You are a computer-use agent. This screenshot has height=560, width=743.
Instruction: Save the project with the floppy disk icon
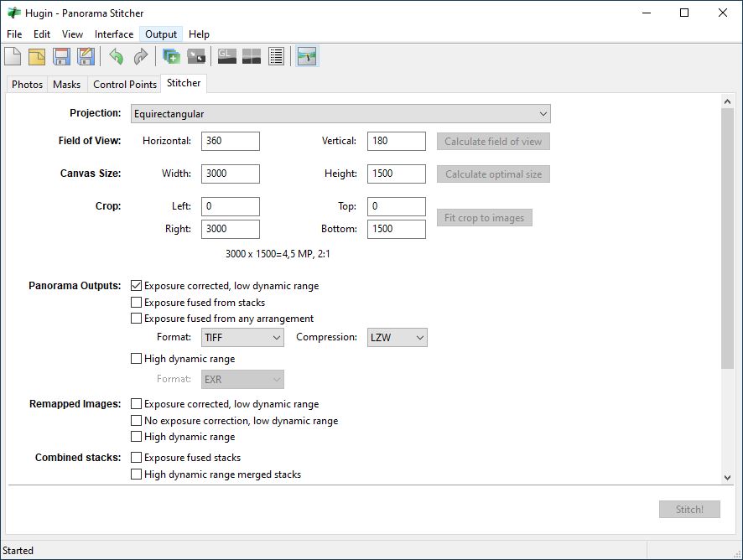coord(61,56)
